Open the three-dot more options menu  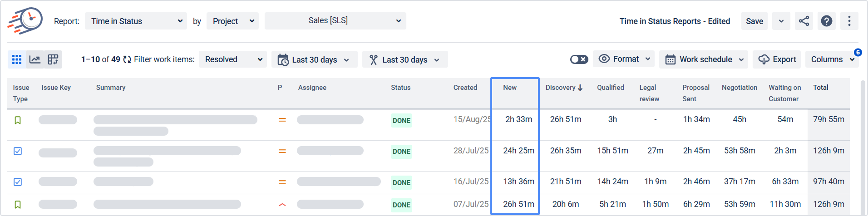coord(849,21)
